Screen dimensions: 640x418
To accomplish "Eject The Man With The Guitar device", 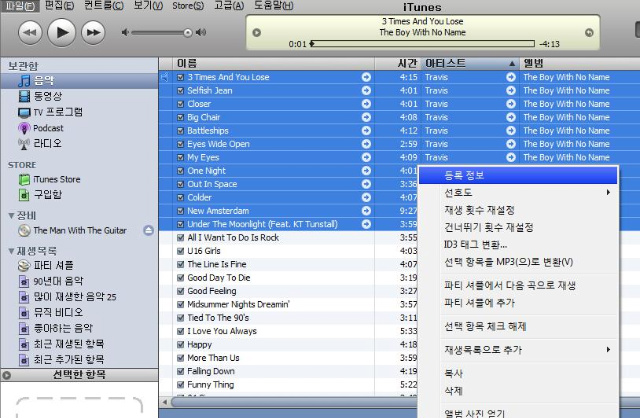I will pos(149,230).
